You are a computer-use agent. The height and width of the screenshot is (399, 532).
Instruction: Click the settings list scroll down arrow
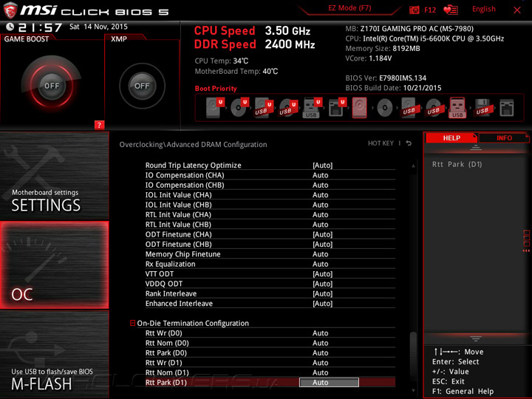(413, 391)
